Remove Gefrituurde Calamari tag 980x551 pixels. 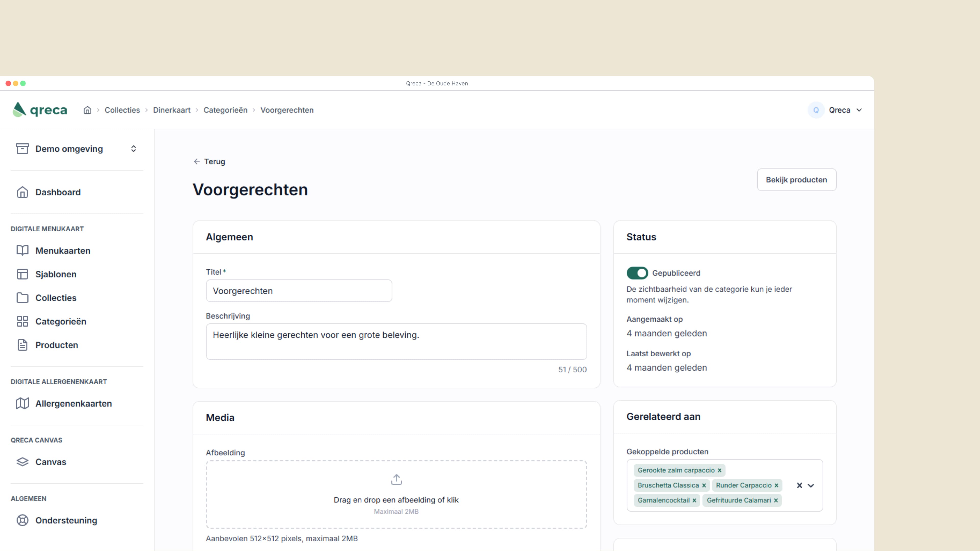(x=776, y=500)
